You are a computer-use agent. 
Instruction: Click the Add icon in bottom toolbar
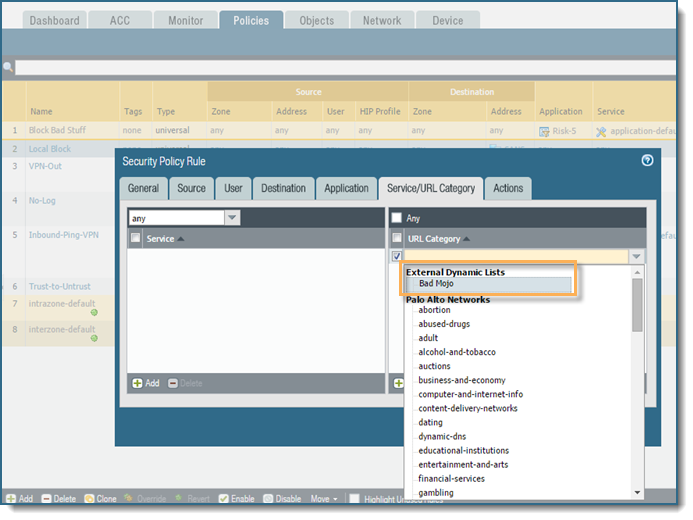(x=11, y=498)
